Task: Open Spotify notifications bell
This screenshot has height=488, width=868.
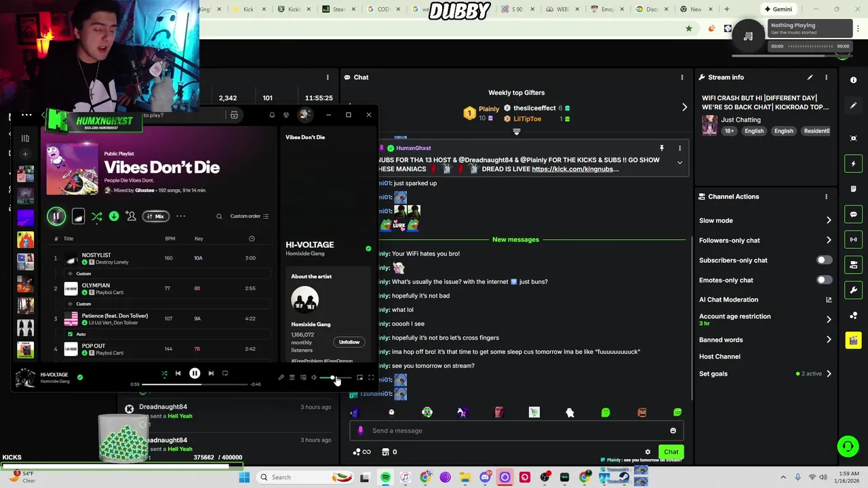Action: (x=272, y=115)
